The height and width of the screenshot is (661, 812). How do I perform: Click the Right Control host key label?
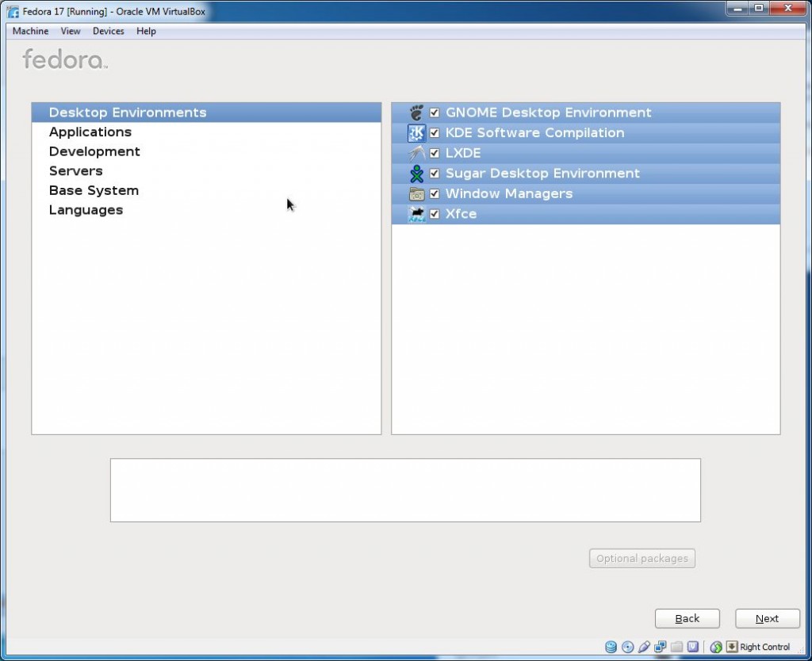765,647
